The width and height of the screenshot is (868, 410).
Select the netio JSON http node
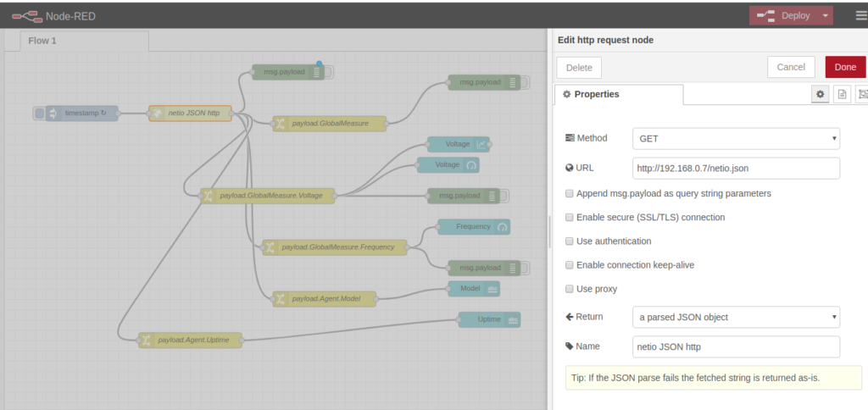click(x=190, y=114)
